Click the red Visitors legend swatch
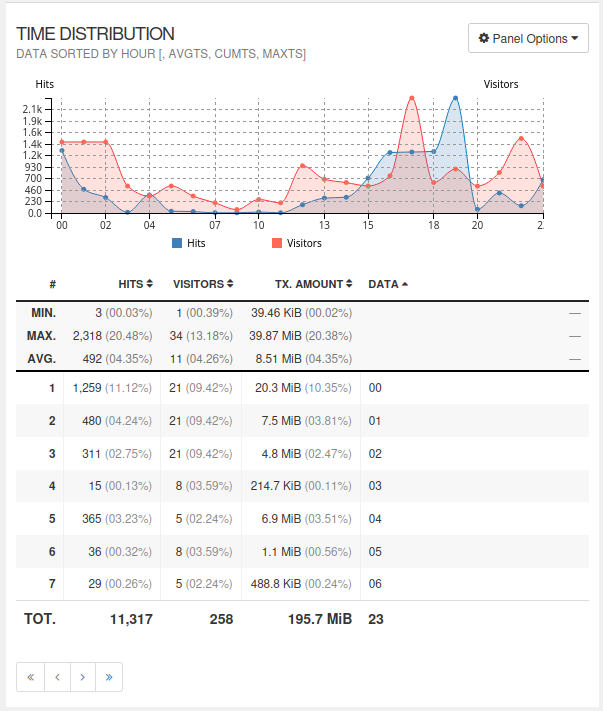The height and width of the screenshot is (711, 603). click(x=277, y=243)
